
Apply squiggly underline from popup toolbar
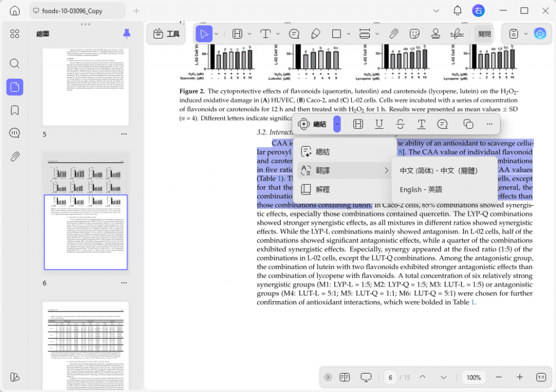[x=421, y=124]
